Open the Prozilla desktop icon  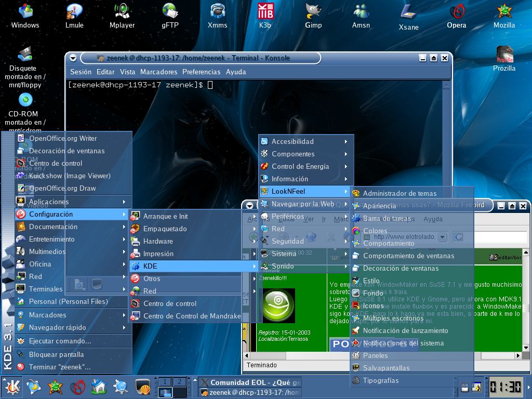(x=504, y=57)
